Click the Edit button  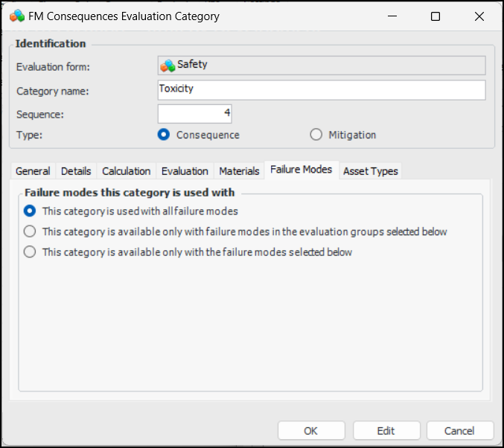point(386,430)
